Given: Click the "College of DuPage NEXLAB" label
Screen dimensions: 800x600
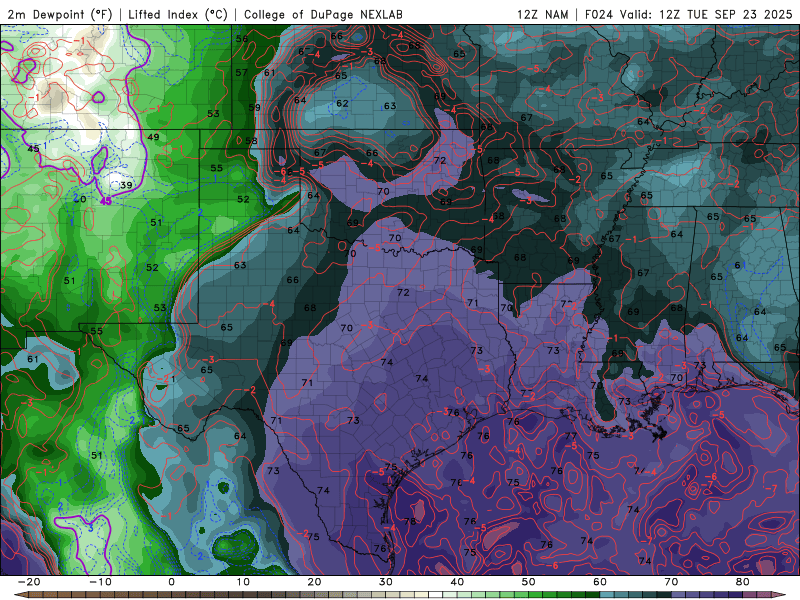Looking at the screenshot, I should coord(323,14).
